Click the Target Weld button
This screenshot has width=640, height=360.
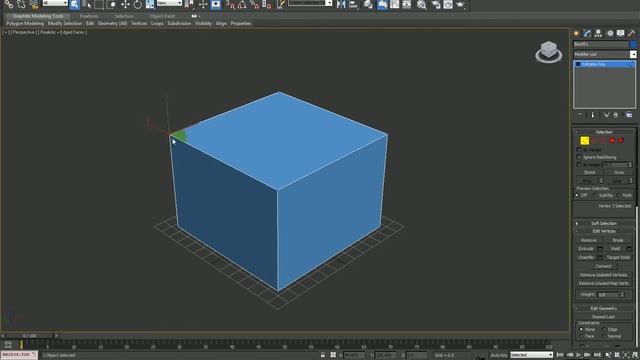tap(618, 258)
